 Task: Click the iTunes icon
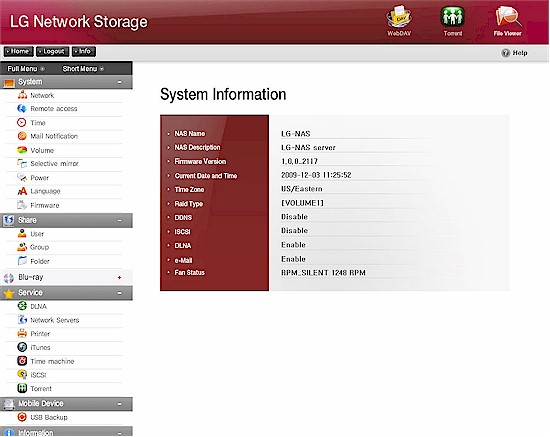click(22, 347)
